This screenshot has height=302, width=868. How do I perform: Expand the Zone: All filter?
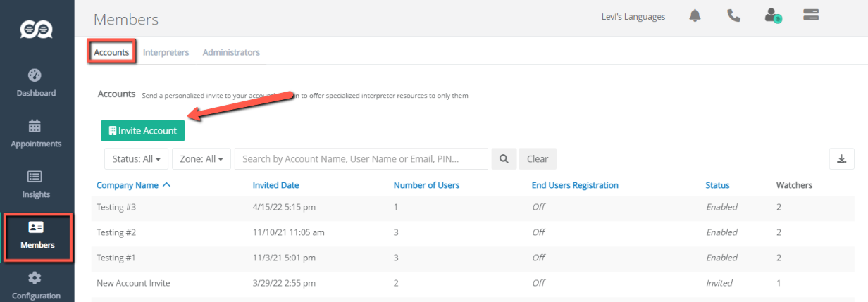[201, 159]
